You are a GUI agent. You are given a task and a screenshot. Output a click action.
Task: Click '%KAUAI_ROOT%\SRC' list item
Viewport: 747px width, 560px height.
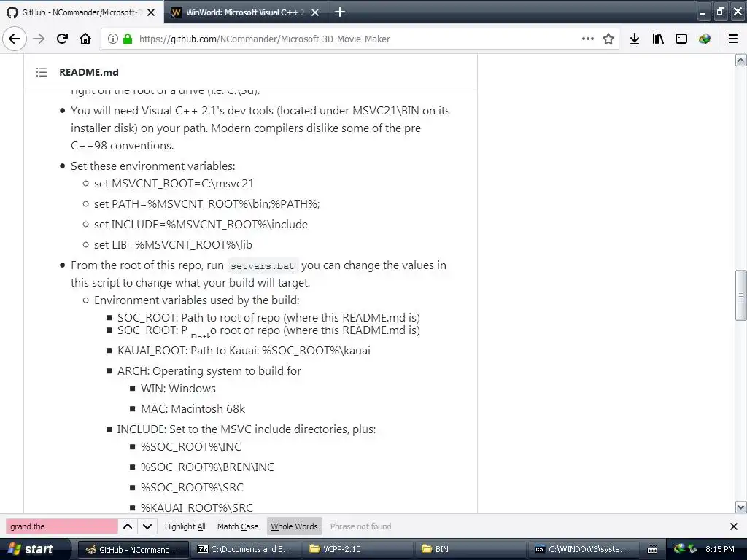pos(197,507)
